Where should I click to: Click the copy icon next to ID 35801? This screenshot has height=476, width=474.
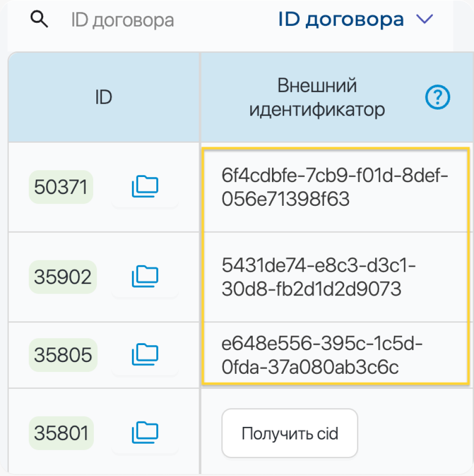145,432
